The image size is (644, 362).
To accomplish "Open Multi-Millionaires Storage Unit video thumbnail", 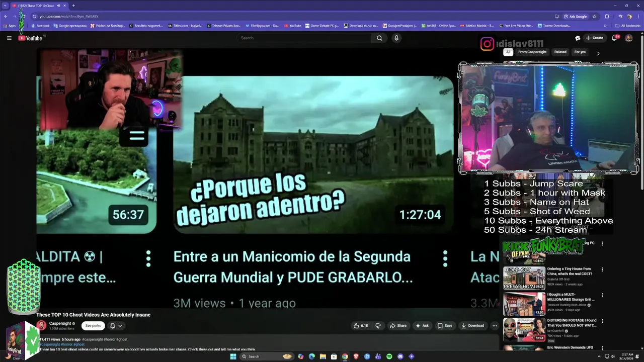I will tap(524, 304).
